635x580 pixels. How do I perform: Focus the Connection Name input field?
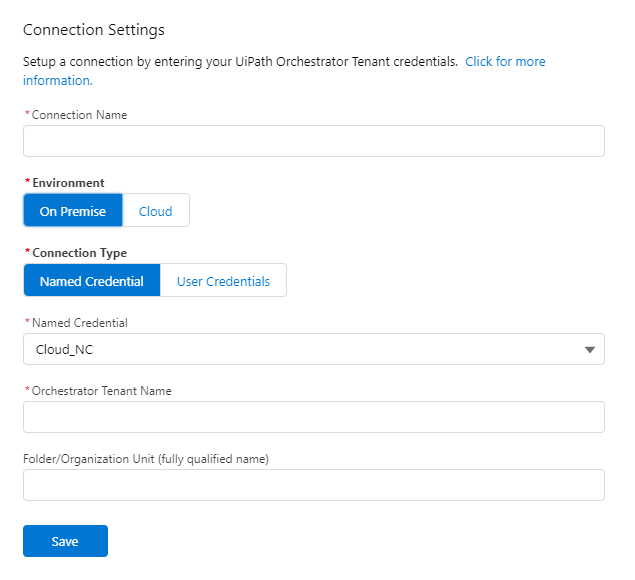313,141
